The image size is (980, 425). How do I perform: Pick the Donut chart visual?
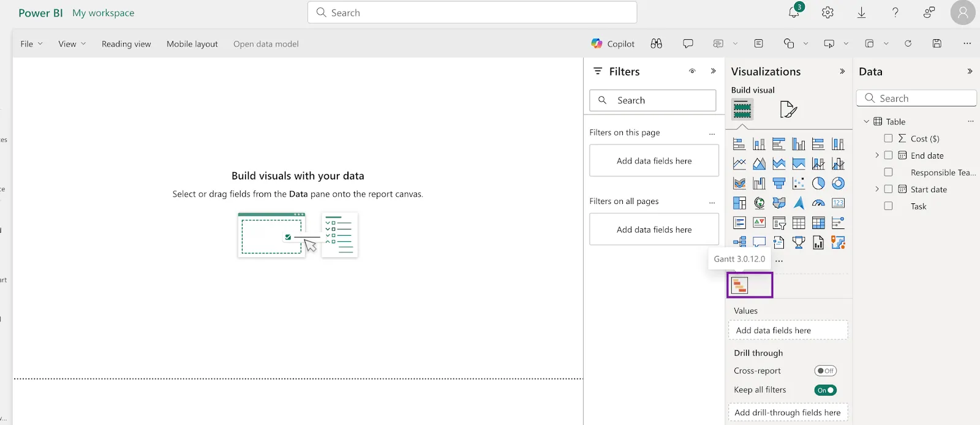(x=838, y=184)
